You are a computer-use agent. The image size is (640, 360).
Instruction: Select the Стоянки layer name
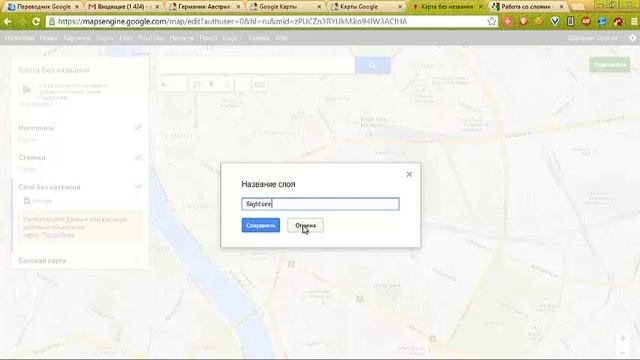point(32,158)
